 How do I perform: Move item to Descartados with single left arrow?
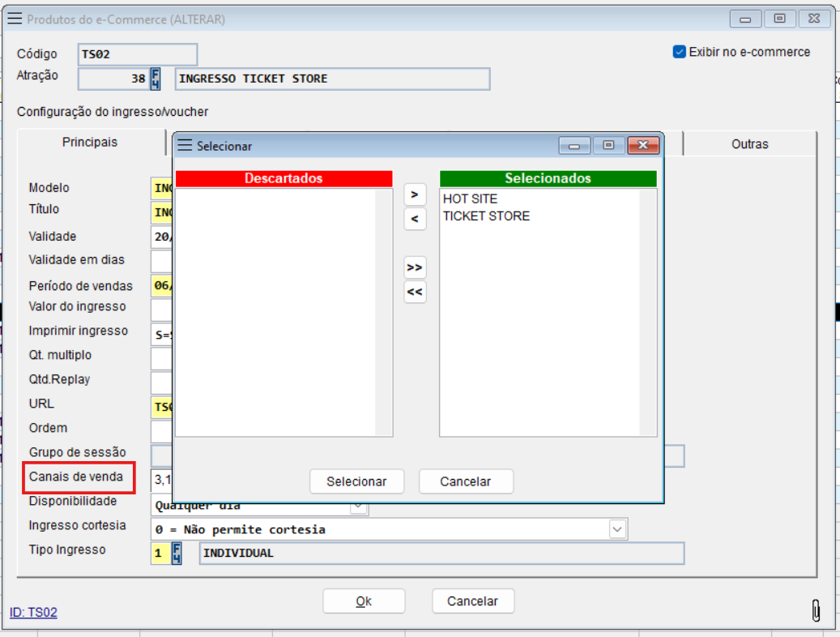tap(415, 219)
